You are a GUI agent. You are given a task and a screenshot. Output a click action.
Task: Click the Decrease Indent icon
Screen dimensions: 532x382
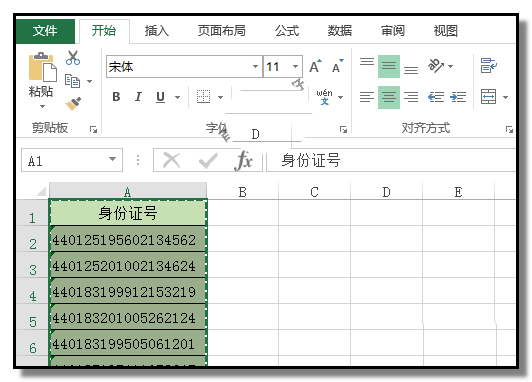[436, 97]
